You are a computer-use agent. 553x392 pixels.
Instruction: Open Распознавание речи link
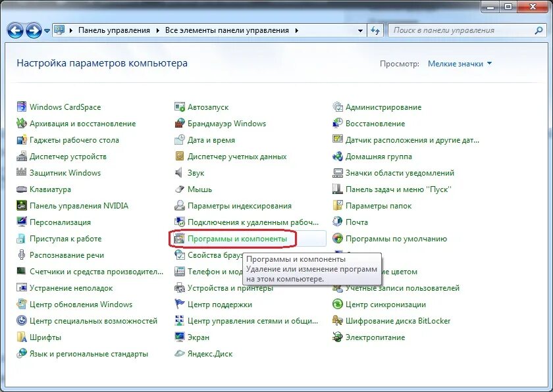66,255
